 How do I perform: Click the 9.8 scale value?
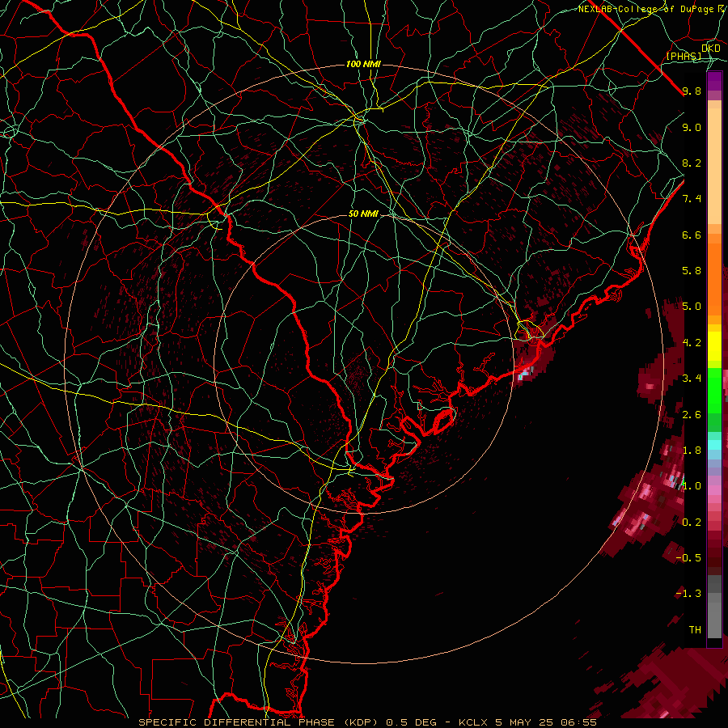coord(692,91)
